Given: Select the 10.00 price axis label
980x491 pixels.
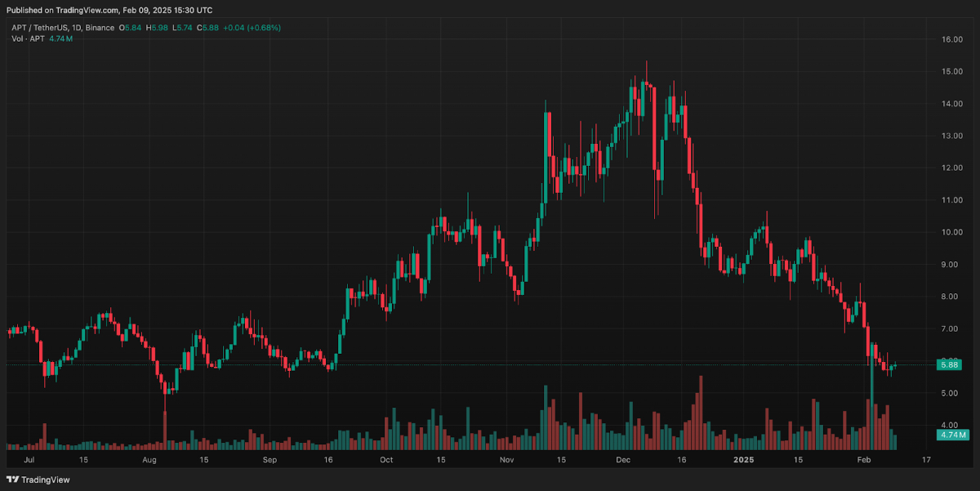Looking at the screenshot, I should point(950,232).
